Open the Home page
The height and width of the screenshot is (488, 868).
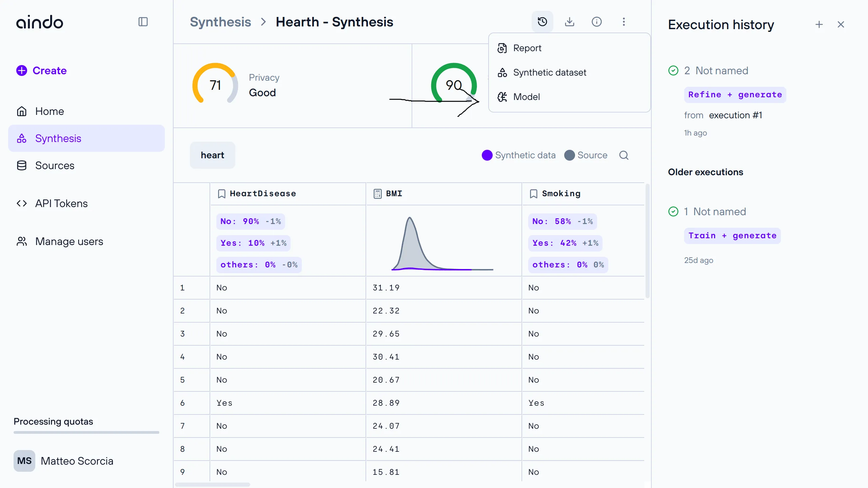tap(86, 111)
